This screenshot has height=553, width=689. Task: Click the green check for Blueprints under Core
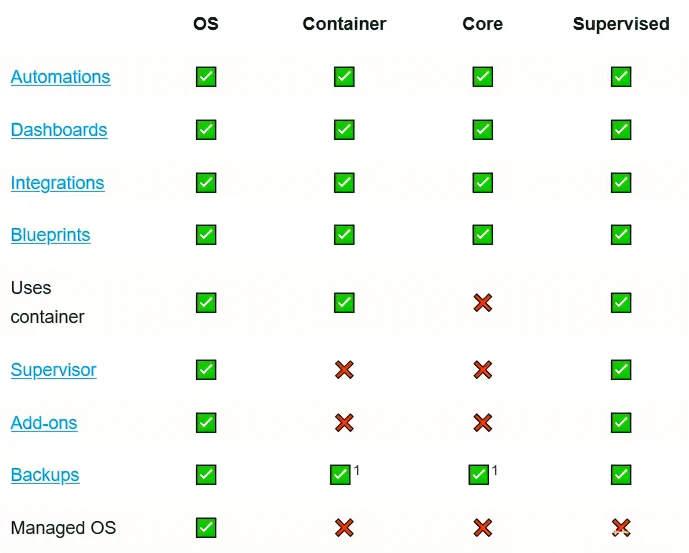pyautogui.click(x=482, y=235)
